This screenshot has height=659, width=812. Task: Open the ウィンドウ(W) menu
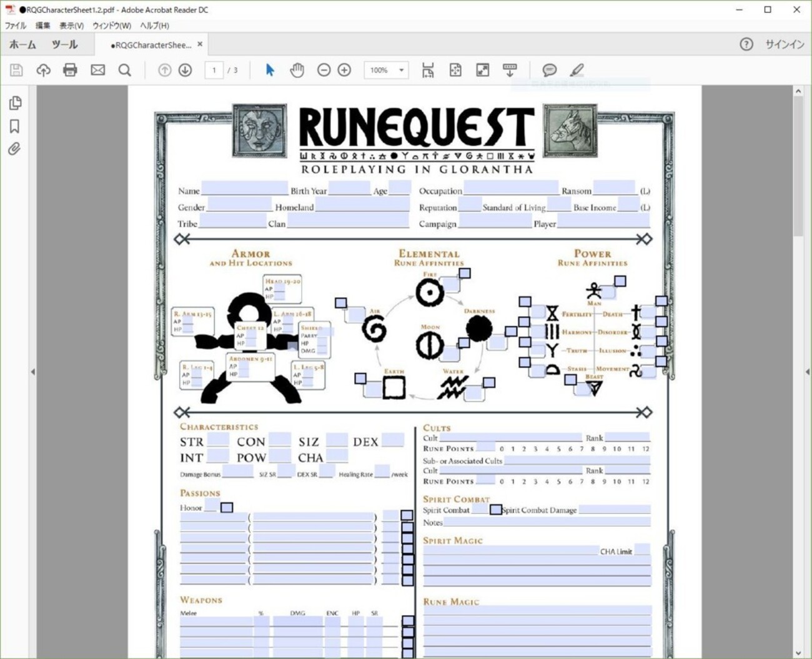click(x=112, y=26)
